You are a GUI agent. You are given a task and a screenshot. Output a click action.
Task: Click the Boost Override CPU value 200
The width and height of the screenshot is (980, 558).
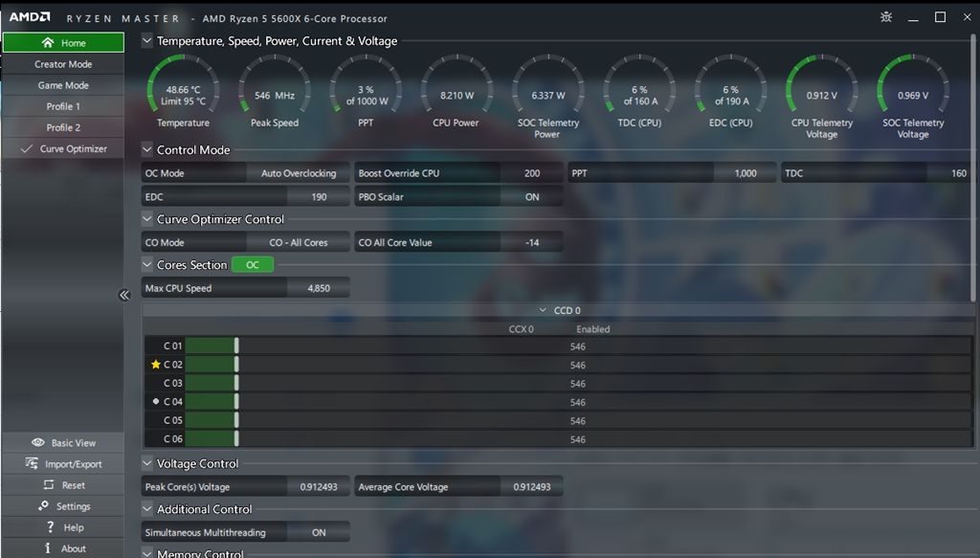click(532, 173)
